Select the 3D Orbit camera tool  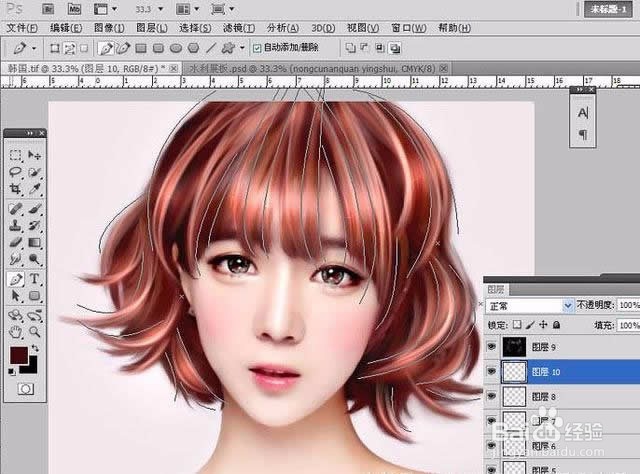click(35, 315)
